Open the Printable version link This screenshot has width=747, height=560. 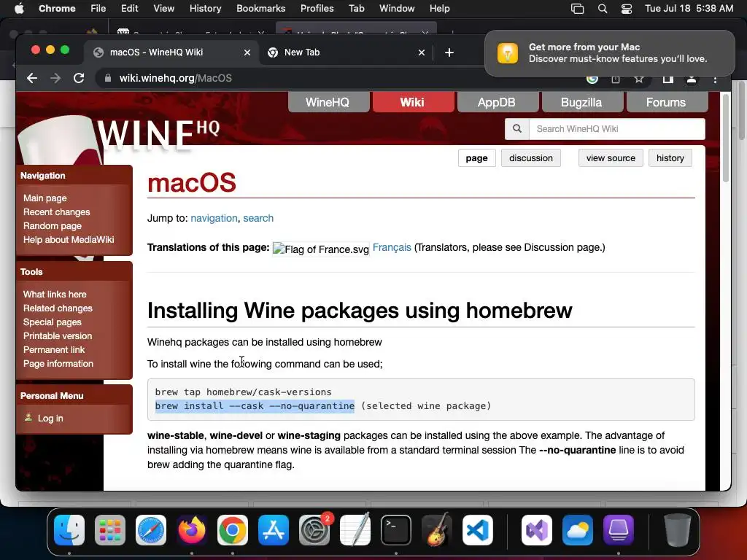click(58, 335)
